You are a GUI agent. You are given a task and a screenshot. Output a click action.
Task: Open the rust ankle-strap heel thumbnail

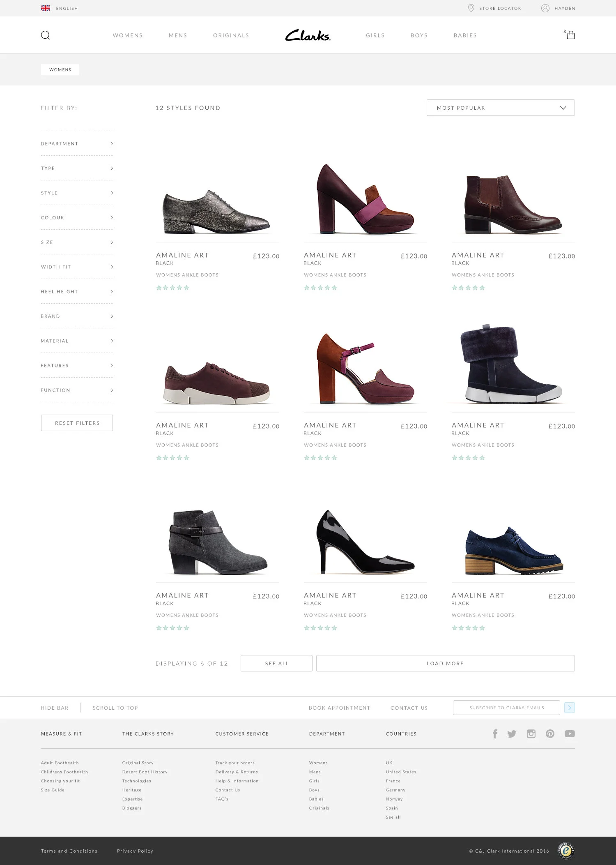pyautogui.click(x=365, y=369)
